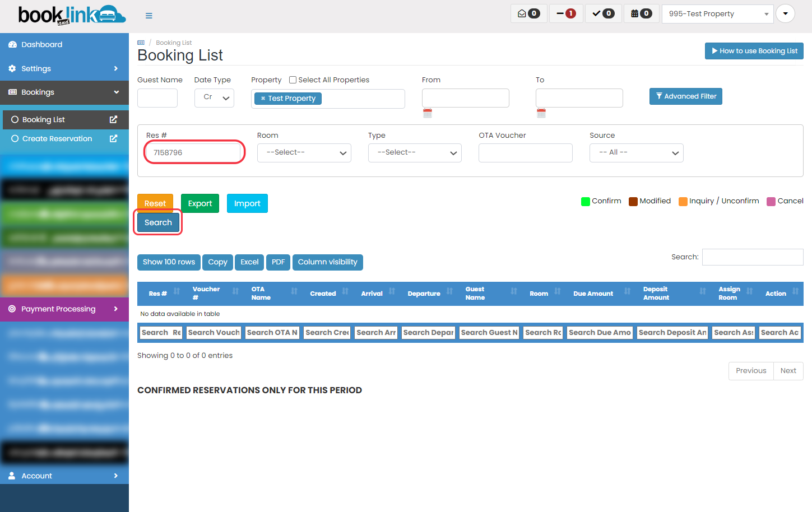Expand the Account sidebar menu

64,476
